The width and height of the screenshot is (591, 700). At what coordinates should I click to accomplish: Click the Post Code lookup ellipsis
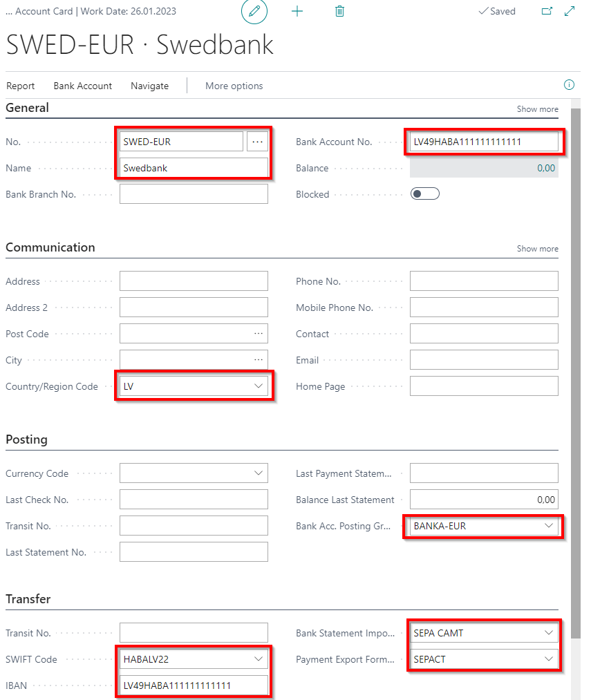(259, 334)
